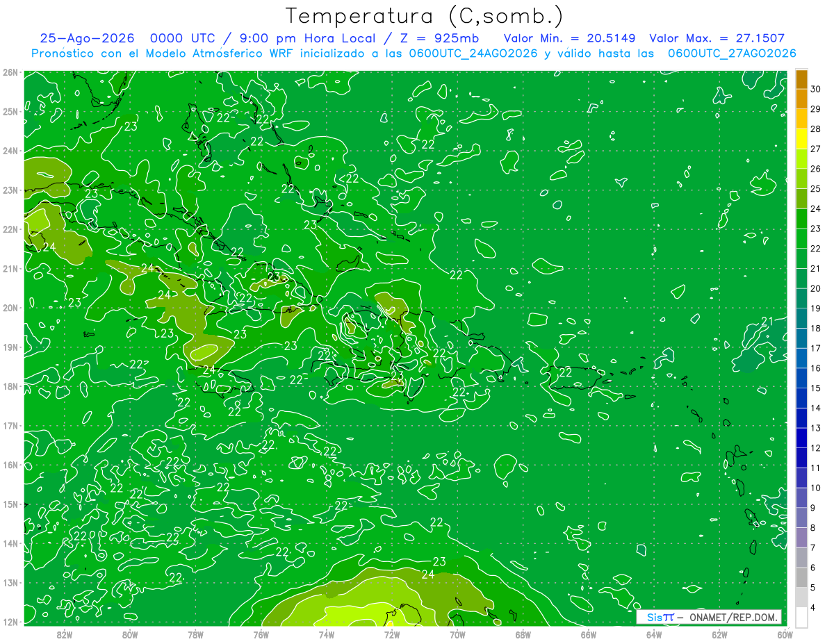Click the "68W" longitude axis label
834x644 pixels.
coord(523,634)
